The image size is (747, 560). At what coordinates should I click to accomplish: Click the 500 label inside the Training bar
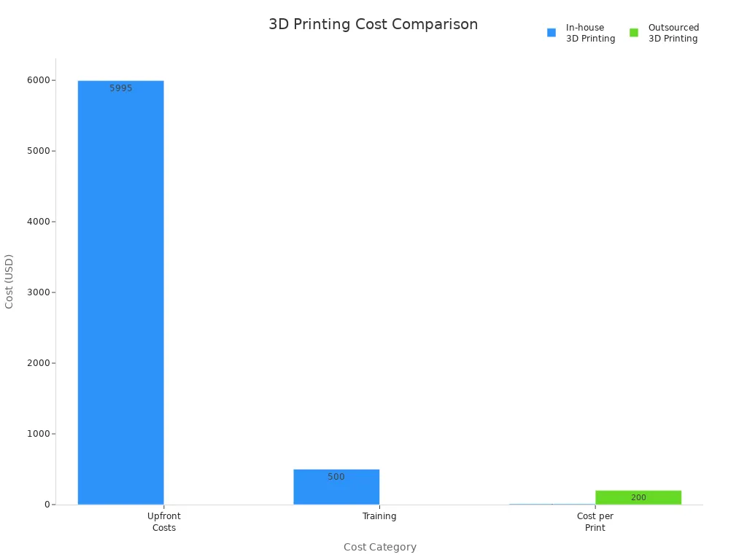(x=336, y=477)
